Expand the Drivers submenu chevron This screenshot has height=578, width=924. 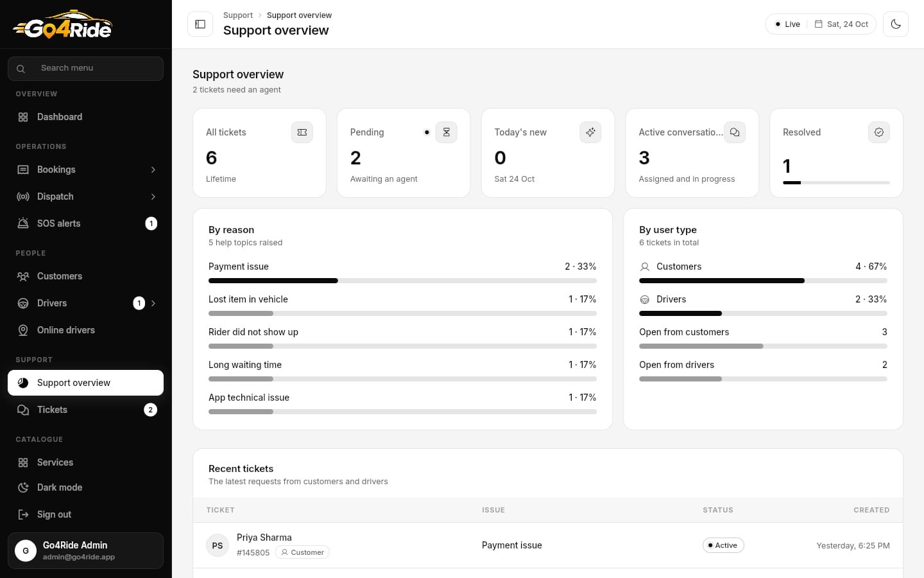coord(153,303)
